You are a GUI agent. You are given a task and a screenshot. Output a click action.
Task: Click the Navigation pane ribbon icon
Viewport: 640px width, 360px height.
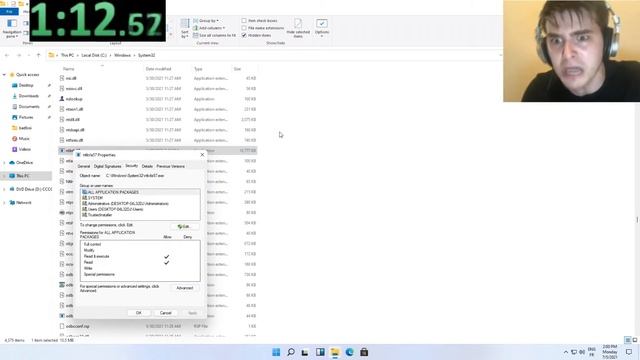12,28
